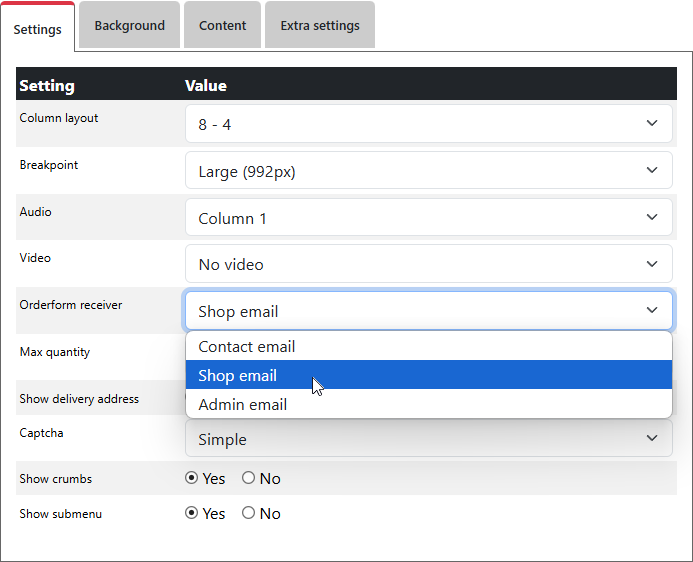
Task: Expand the Breakpoint dropdown
Action: point(428,171)
